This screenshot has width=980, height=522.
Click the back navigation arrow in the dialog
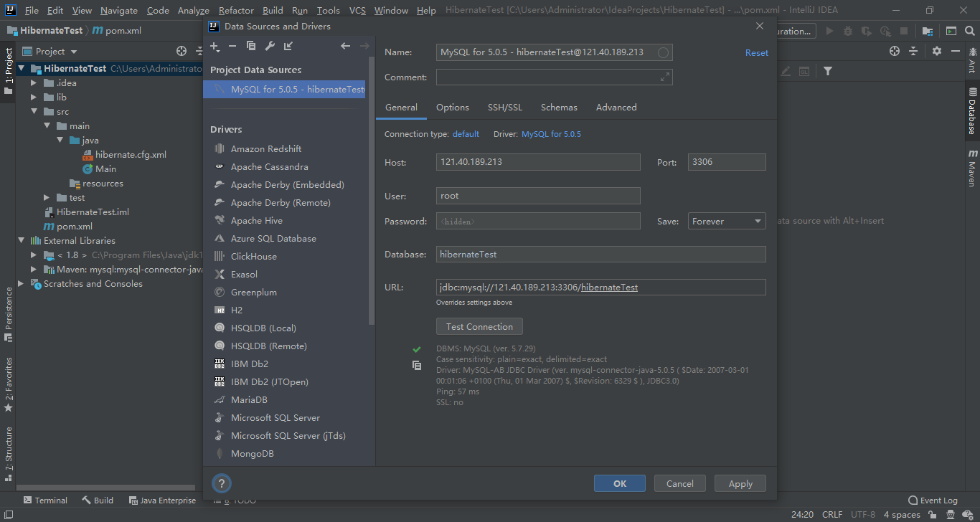pyautogui.click(x=345, y=46)
